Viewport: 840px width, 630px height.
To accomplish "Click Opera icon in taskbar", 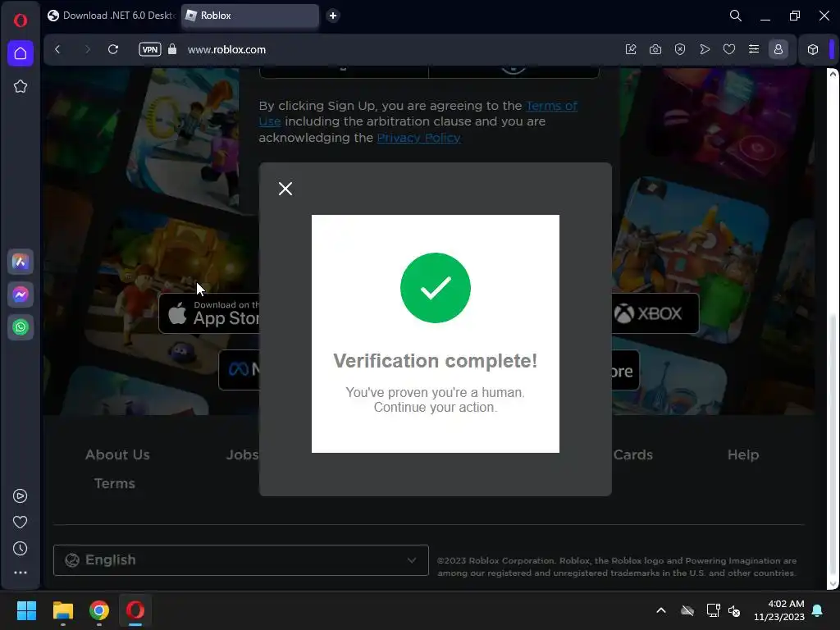I will tap(135, 610).
